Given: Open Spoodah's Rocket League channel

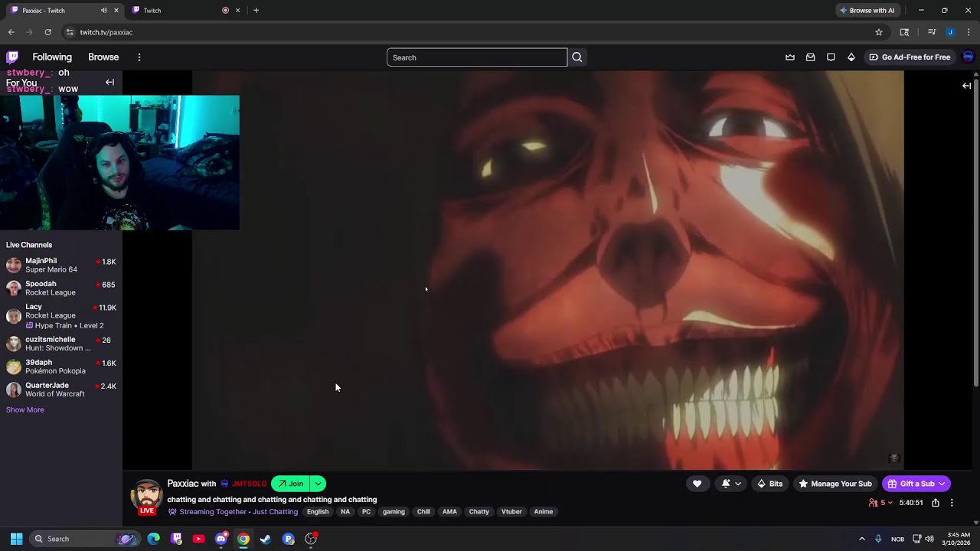Looking at the screenshot, I should tap(61, 288).
